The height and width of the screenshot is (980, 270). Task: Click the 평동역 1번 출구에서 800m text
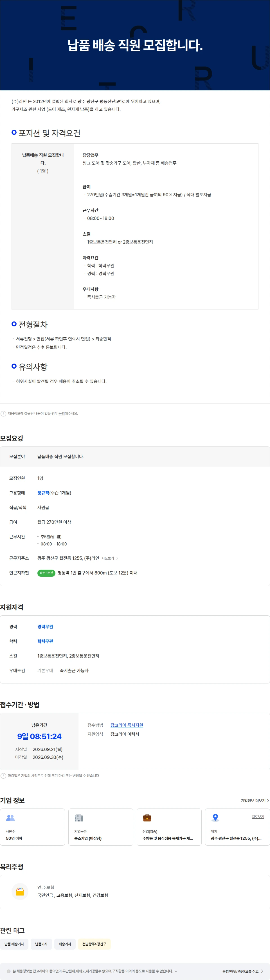click(x=97, y=573)
